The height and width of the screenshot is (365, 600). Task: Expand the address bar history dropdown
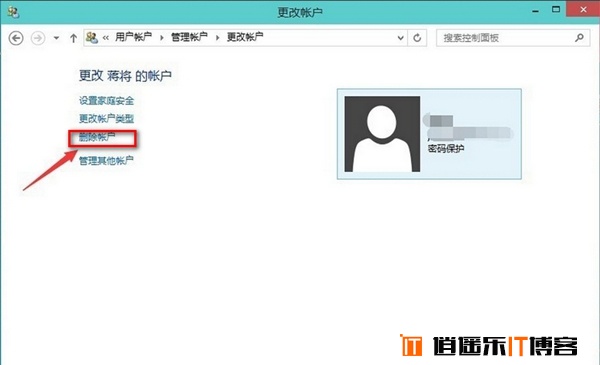[x=400, y=38]
